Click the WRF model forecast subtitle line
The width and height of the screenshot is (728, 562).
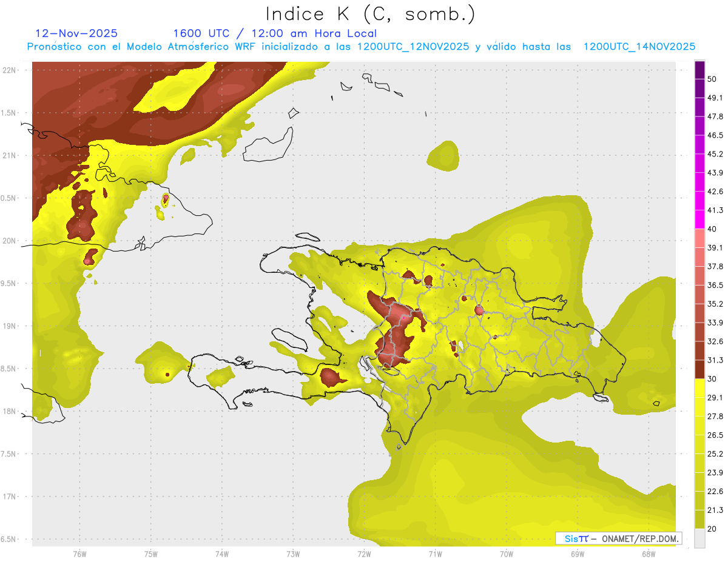point(361,47)
